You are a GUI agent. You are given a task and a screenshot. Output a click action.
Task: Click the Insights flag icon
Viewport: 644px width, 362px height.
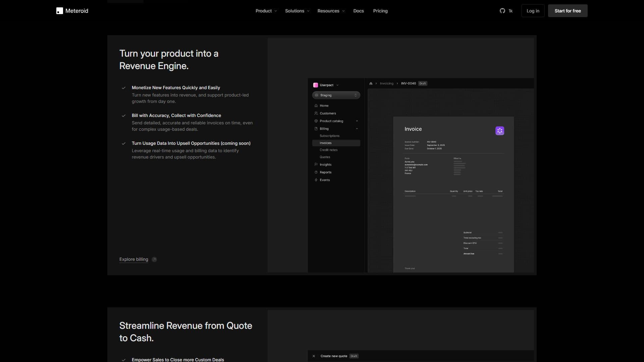point(316,165)
